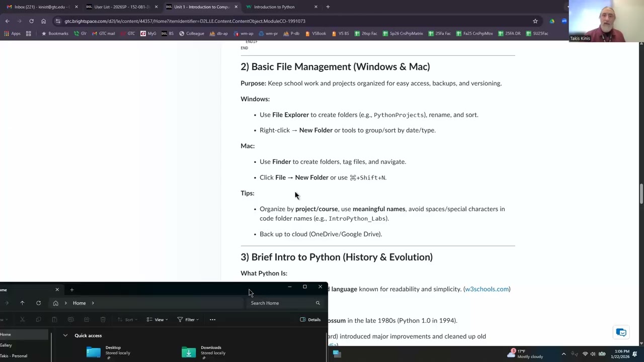Close the Home tab in File Explorer
This screenshot has height=362, width=644.
pyautogui.click(x=57, y=290)
